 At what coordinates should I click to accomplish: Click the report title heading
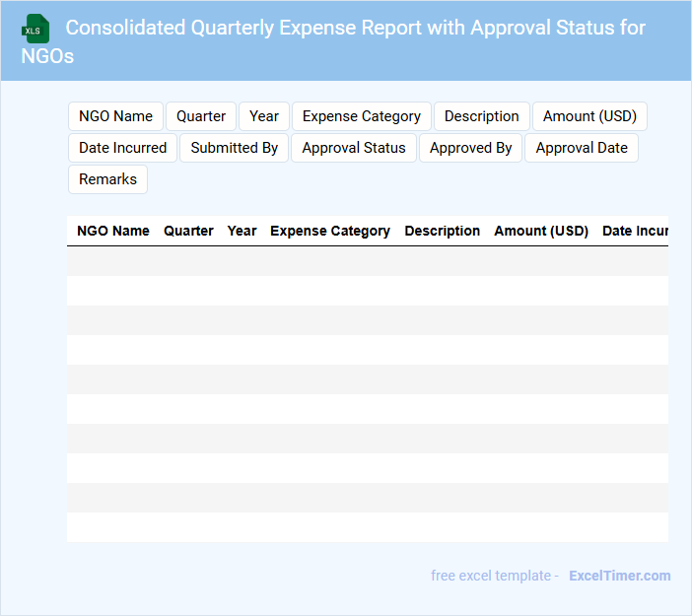(x=355, y=28)
